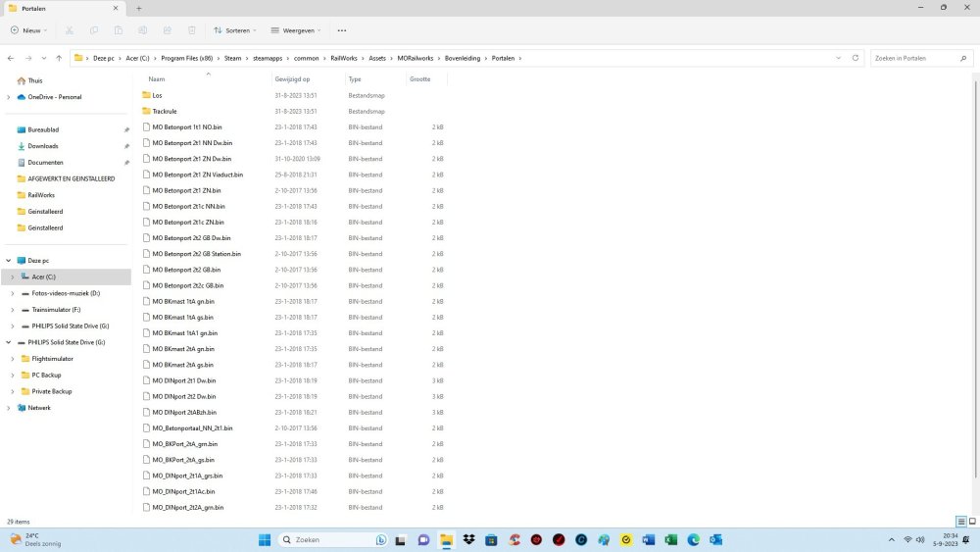Open the Weergeven dropdown menu
Screen dimensions: 980x552
point(294,30)
